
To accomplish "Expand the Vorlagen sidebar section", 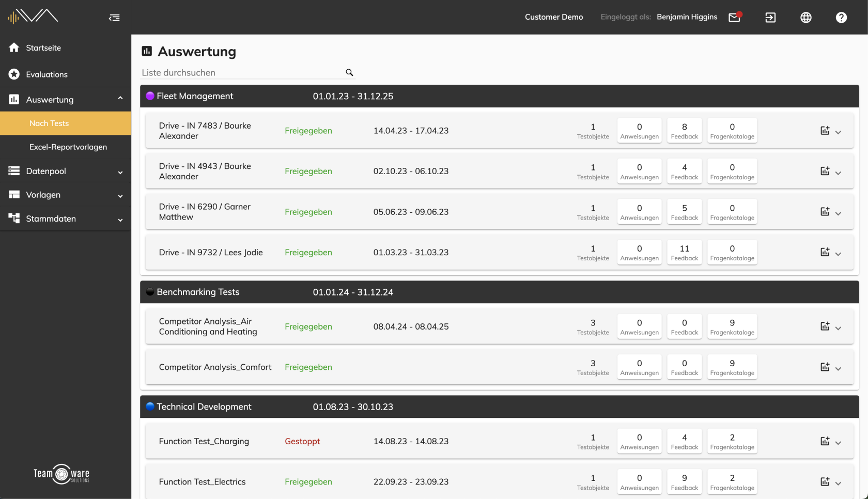I will (120, 196).
